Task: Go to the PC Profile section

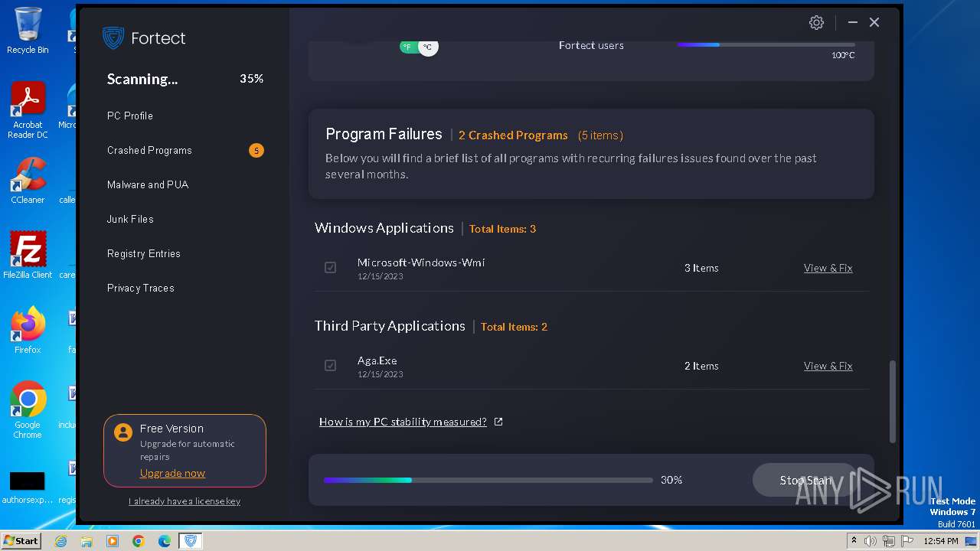Action: (x=130, y=116)
